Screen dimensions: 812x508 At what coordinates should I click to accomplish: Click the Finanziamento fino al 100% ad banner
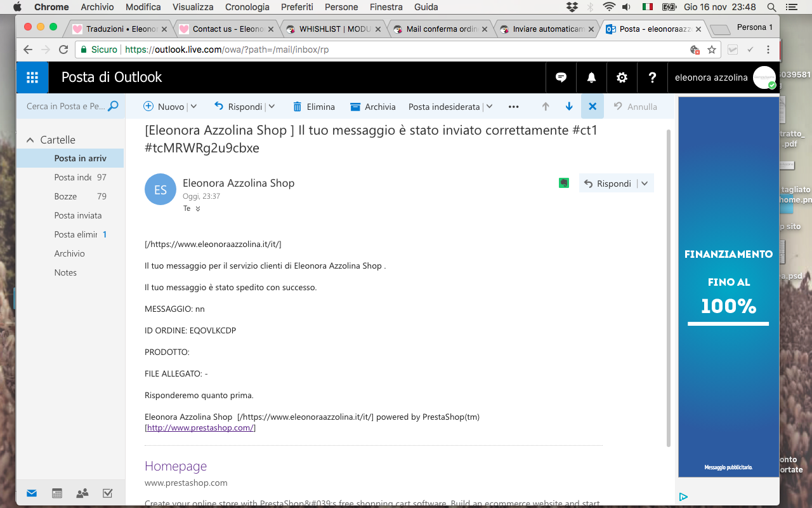(x=728, y=287)
